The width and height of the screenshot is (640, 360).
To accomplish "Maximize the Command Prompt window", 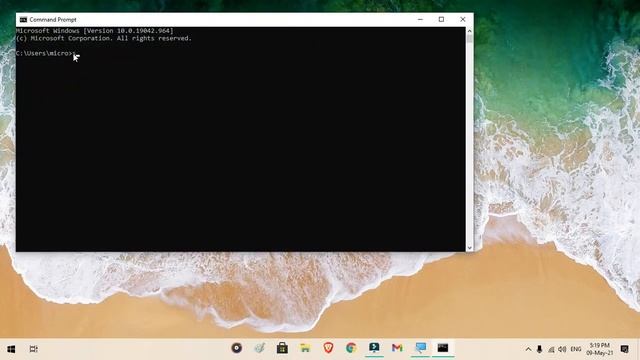I will click(x=441, y=20).
